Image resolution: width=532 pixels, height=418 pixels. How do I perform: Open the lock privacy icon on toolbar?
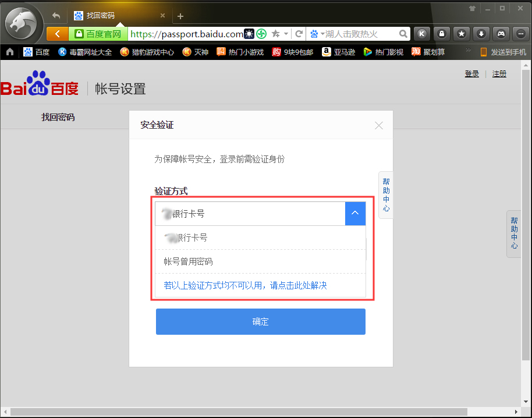[x=441, y=34]
